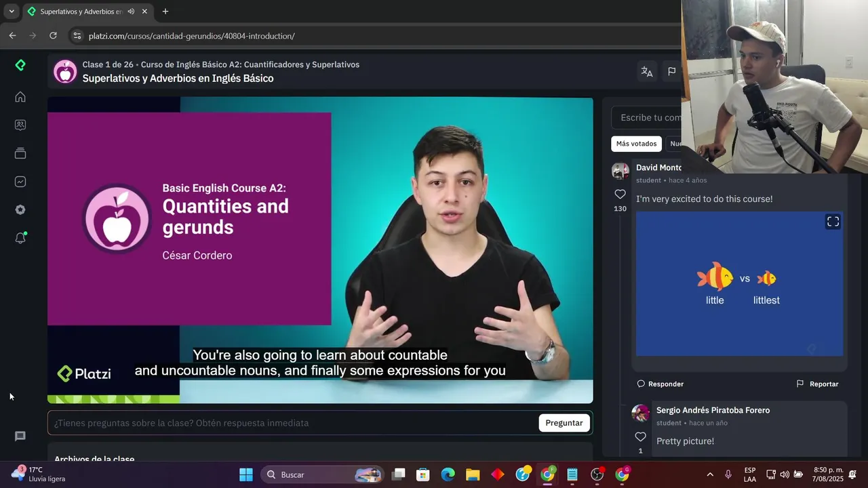Click the flag icon in class header
Image resolution: width=868 pixels, height=488 pixels.
point(671,71)
